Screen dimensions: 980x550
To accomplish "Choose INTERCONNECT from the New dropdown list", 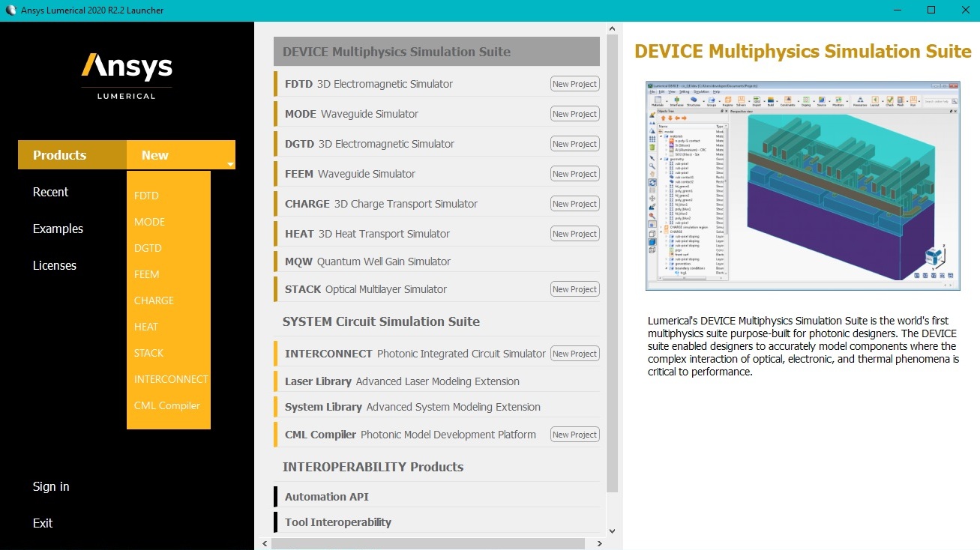I will [171, 379].
